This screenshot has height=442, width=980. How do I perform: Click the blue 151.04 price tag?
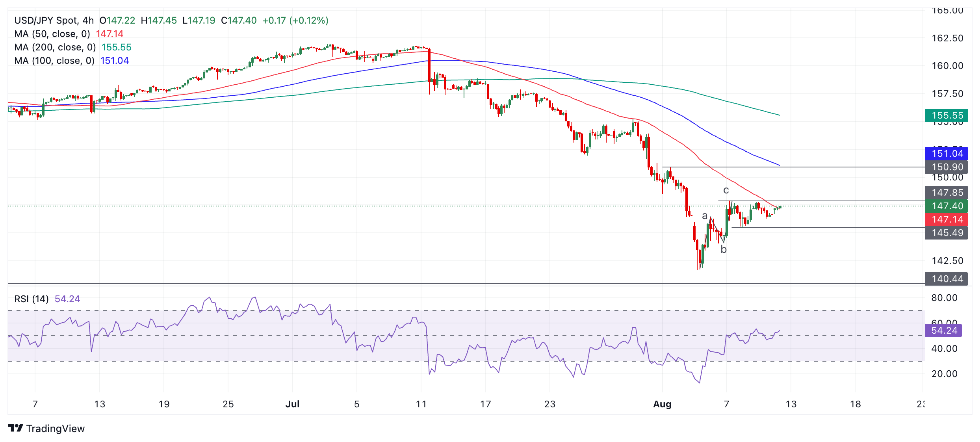click(x=947, y=154)
